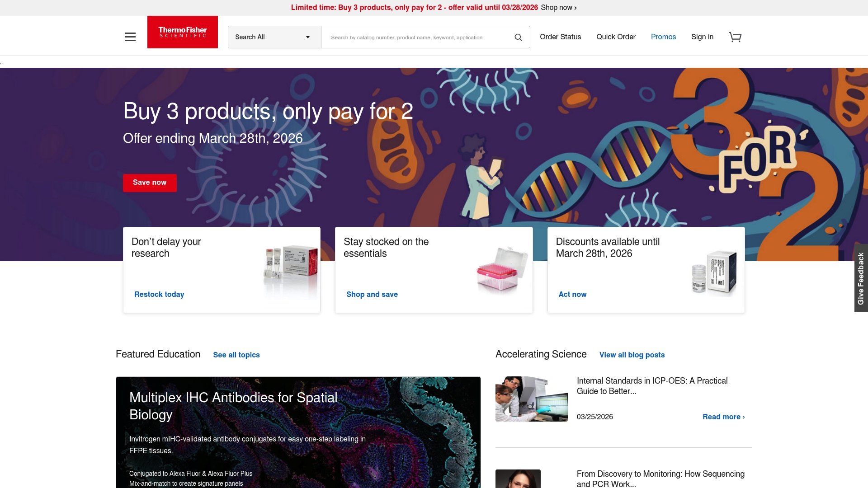868x488 pixels.
Task: Select Restock today on the research card
Action: click(x=159, y=294)
